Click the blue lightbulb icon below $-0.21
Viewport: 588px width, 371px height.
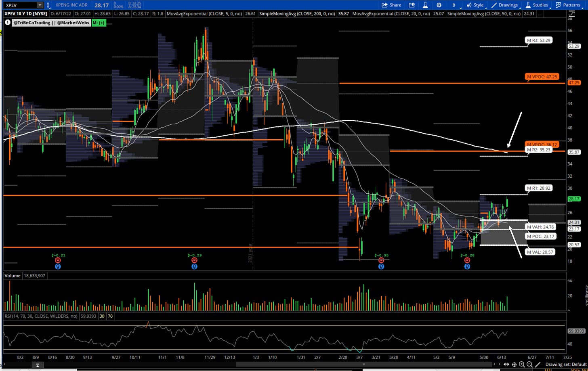(x=58, y=266)
